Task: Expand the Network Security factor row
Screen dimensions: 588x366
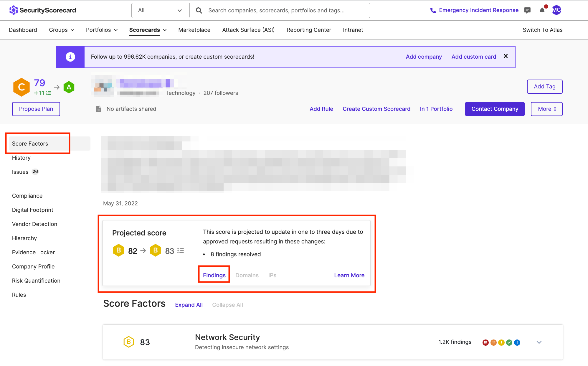Action: pos(539,342)
